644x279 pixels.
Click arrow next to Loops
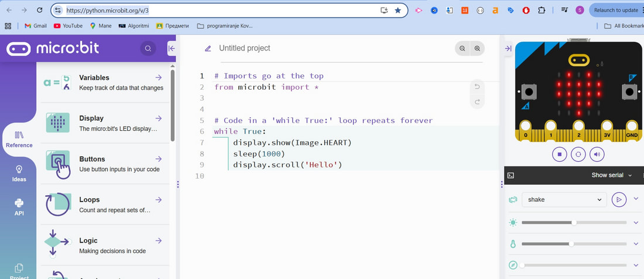pos(159,200)
